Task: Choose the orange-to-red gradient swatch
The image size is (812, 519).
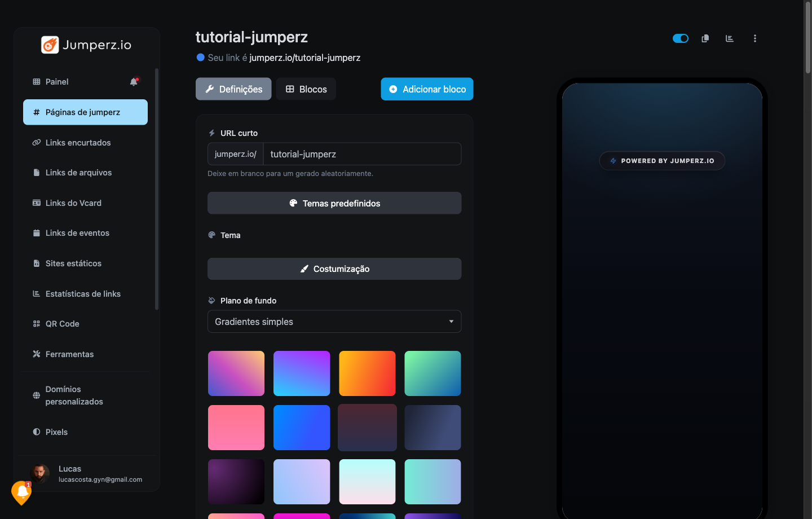Action: pyautogui.click(x=367, y=373)
